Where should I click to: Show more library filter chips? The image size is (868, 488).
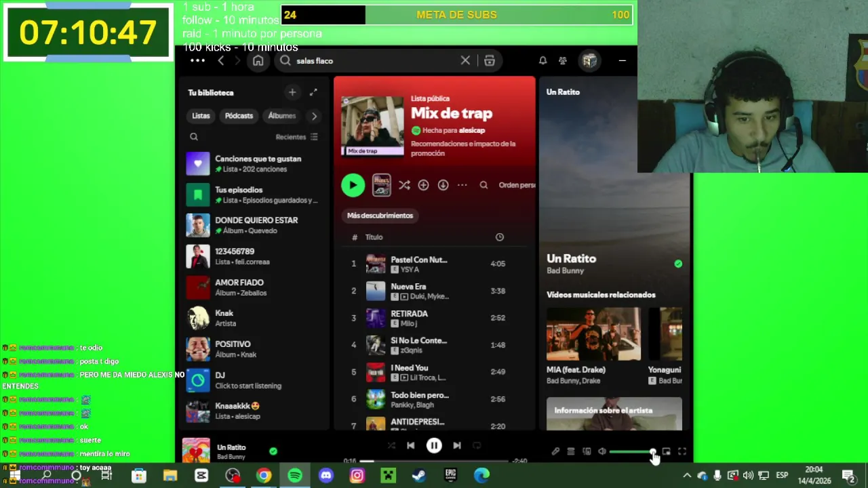(314, 116)
